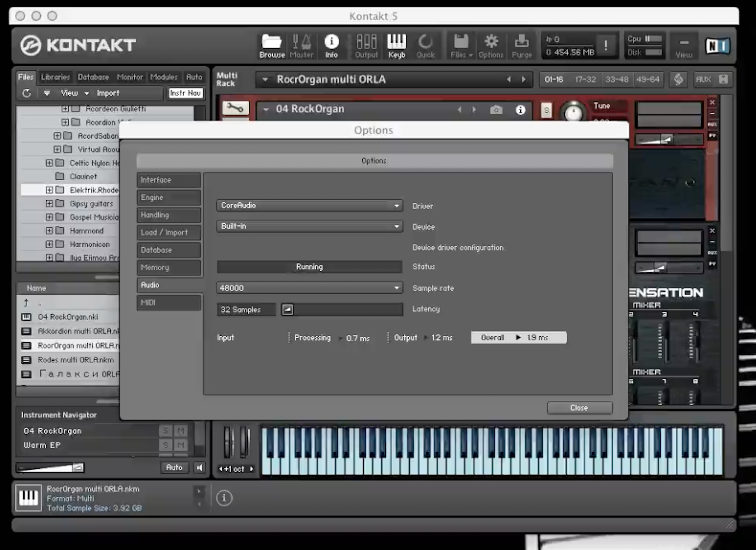The image size is (756, 550).
Task: Toggle the AUX rack button
Action: tap(703, 79)
